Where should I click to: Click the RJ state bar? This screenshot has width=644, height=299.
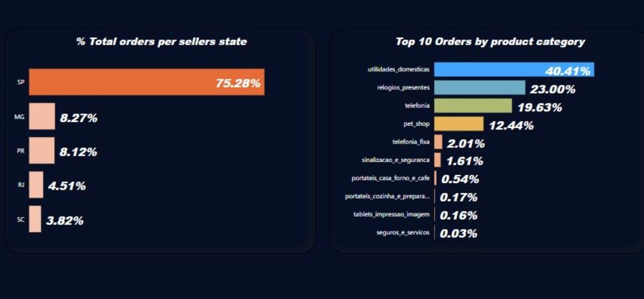click(36, 185)
